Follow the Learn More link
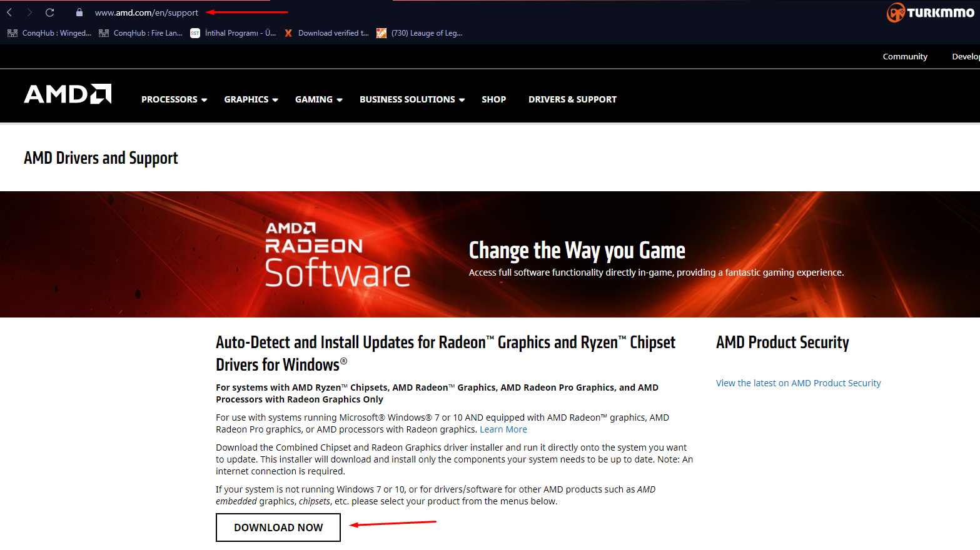Image resolution: width=980 pixels, height=550 pixels. click(503, 429)
